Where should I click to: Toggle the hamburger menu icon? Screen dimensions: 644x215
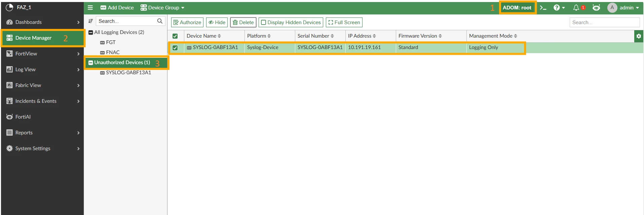(x=90, y=7)
